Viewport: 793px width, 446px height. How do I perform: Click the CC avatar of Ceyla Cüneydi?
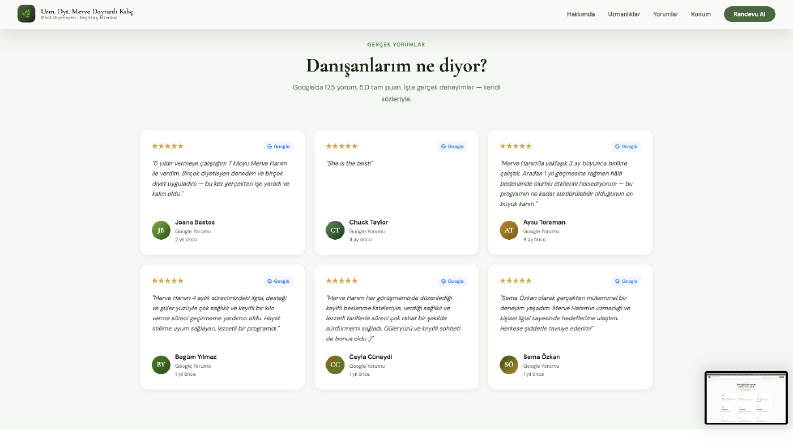tap(335, 365)
